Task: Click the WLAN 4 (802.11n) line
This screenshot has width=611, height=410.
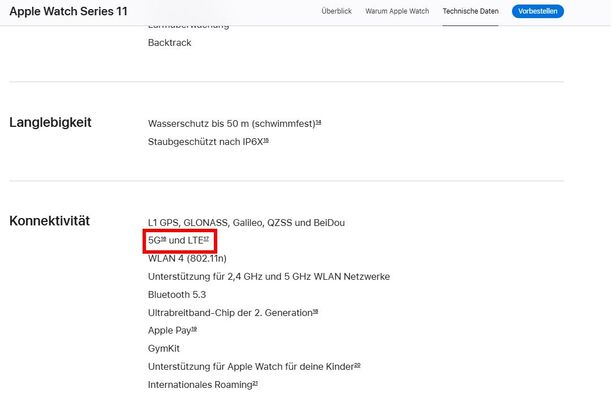Action: 187,259
